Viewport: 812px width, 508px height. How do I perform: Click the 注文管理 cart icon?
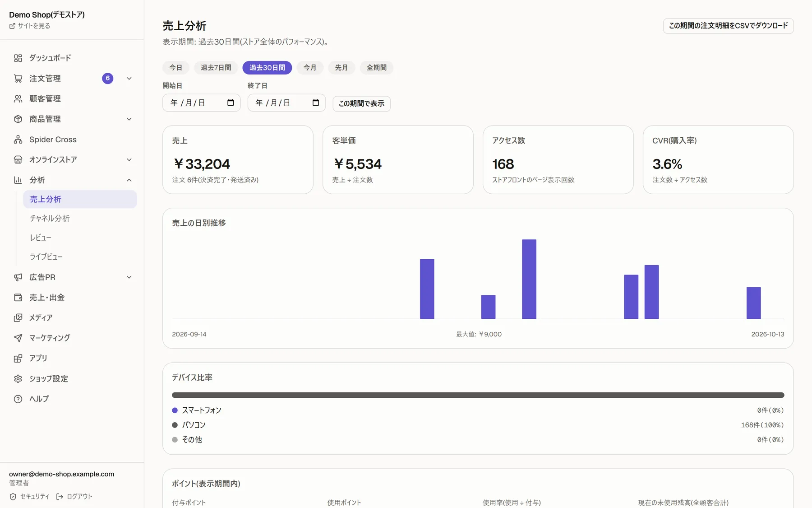(18, 79)
